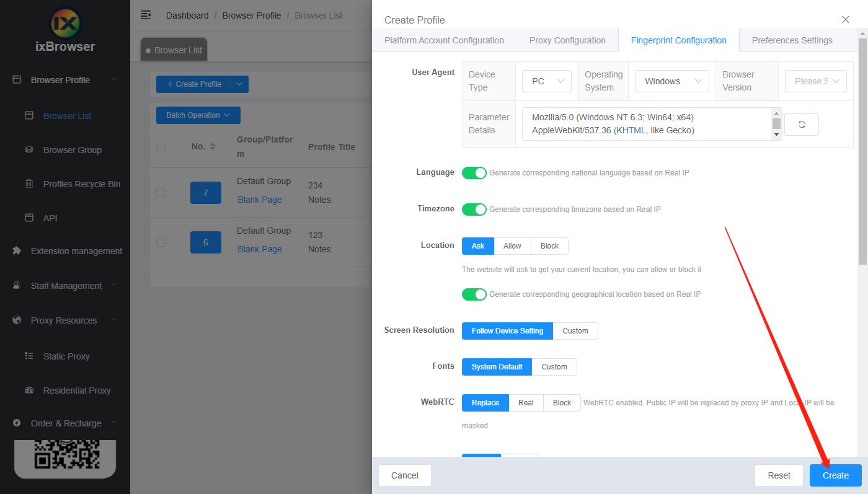Click the Browser Group layers icon
Image resolution: width=868 pixels, height=494 pixels.
(x=29, y=150)
